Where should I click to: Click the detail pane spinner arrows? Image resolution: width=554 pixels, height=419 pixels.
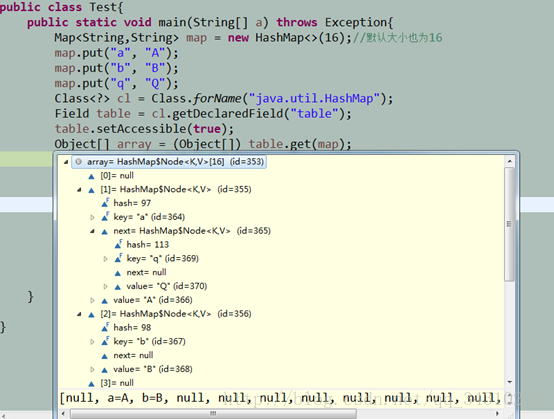[509, 399]
